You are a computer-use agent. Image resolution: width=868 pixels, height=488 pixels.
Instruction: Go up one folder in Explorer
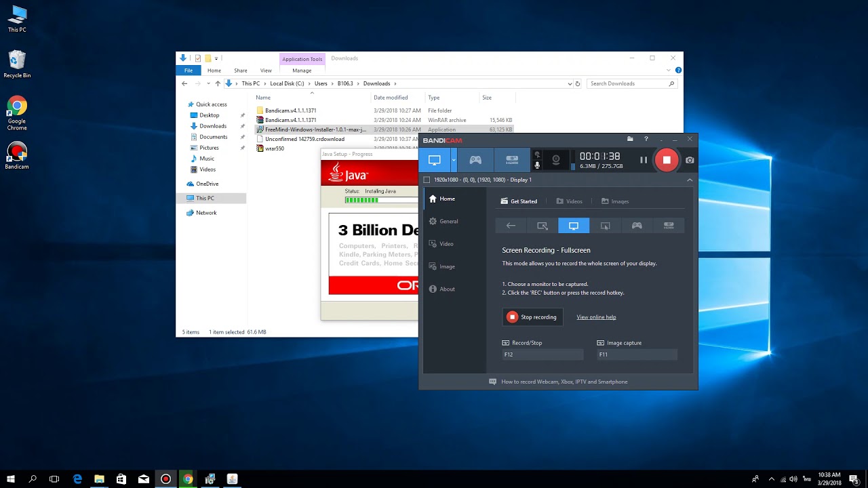point(218,83)
